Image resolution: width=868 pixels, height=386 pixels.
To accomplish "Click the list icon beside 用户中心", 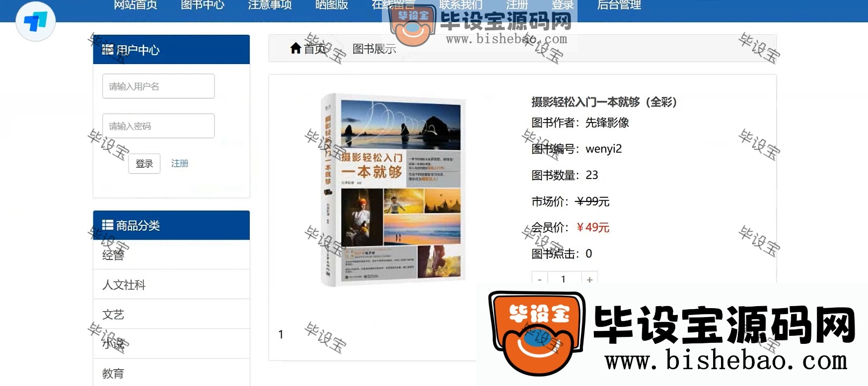I will 108,50.
